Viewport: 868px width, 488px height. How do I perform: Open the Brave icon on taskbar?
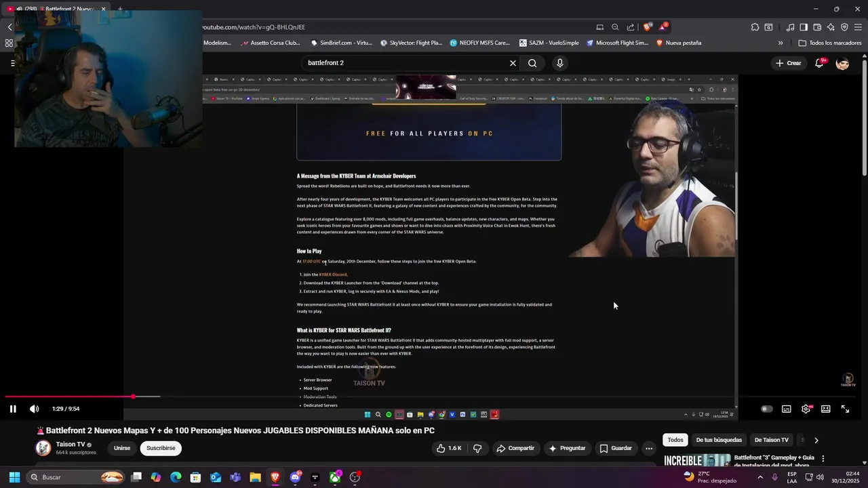coord(275,477)
